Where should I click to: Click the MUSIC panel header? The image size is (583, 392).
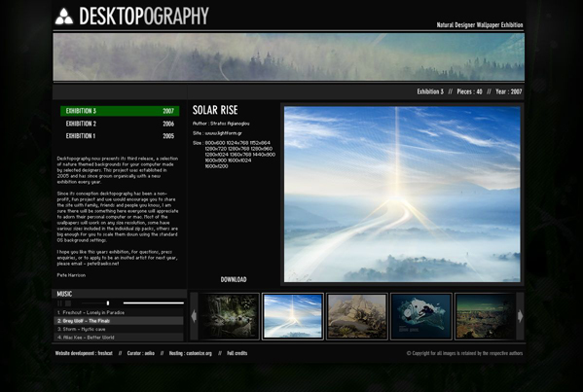coord(119,294)
